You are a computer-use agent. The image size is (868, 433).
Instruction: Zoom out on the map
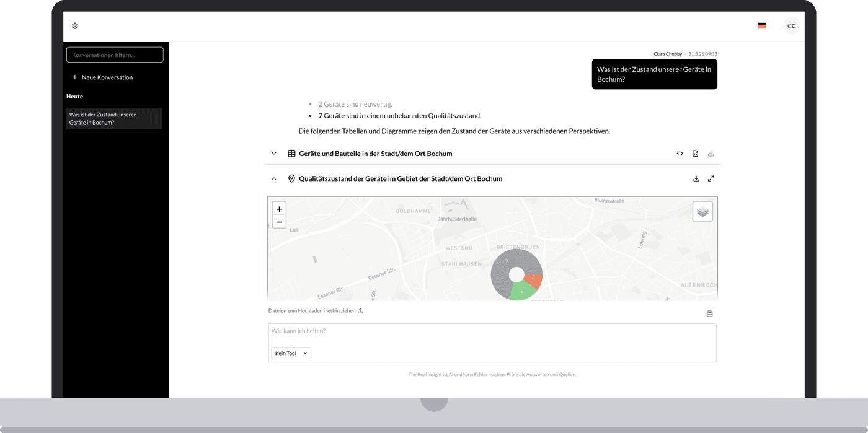(x=279, y=222)
